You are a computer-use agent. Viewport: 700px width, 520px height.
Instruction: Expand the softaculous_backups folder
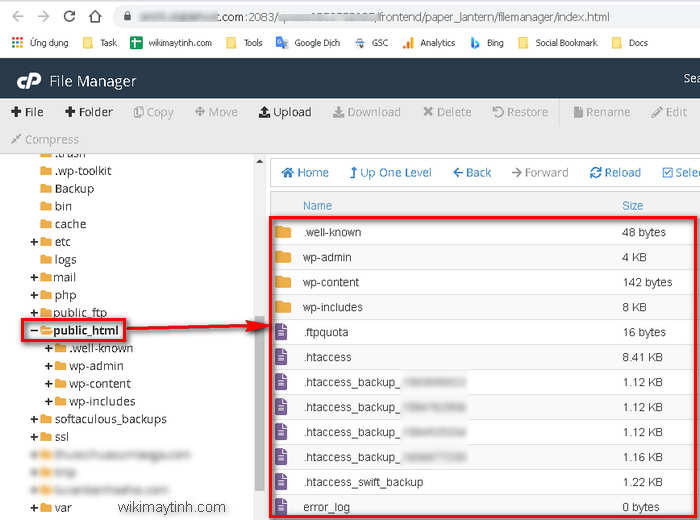tap(34, 419)
